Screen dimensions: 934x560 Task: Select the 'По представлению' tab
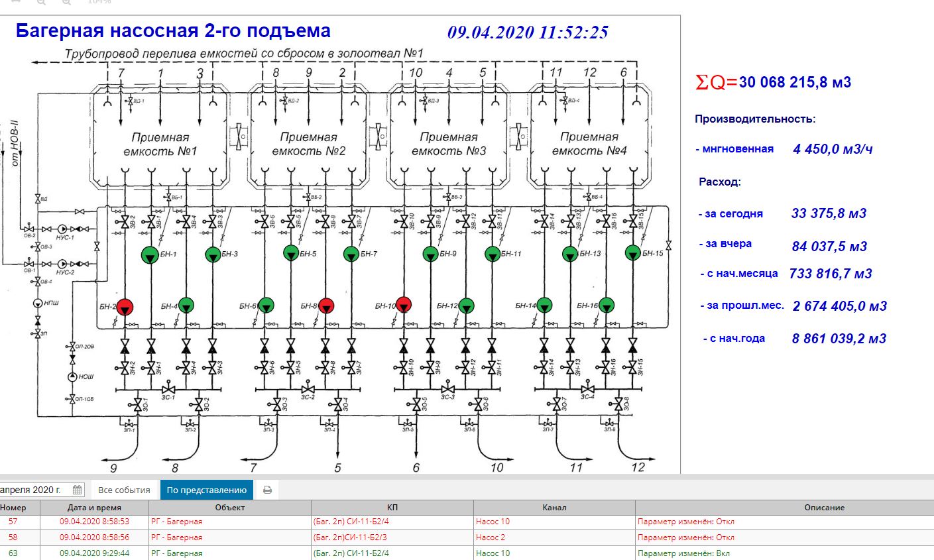coord(207,490)
